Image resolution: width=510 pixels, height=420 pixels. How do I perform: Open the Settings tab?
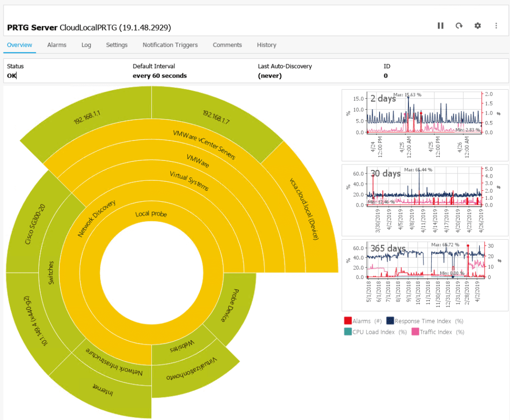[117, 45]
